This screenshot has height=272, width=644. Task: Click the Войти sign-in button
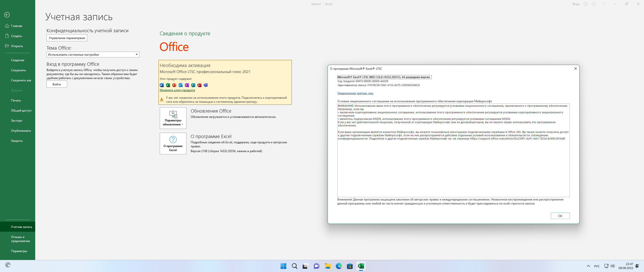[57, 84]
